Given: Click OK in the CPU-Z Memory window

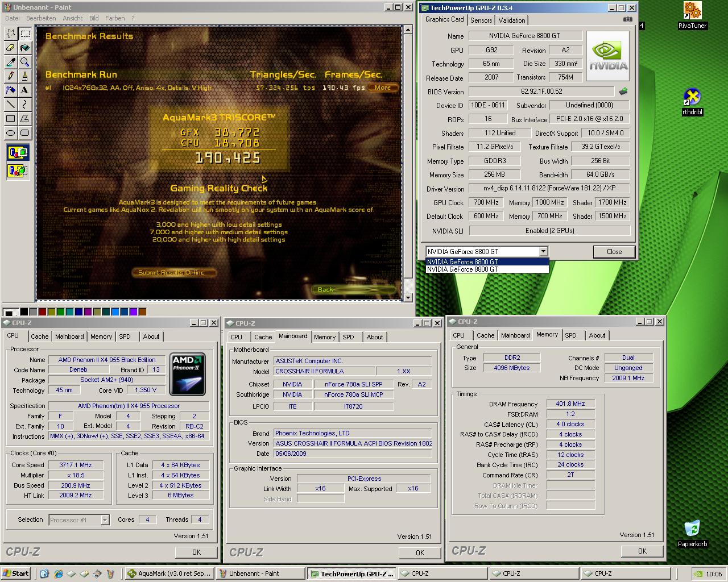Looking at the screenshot, I should pyautogui.click(x=642, y=551).
